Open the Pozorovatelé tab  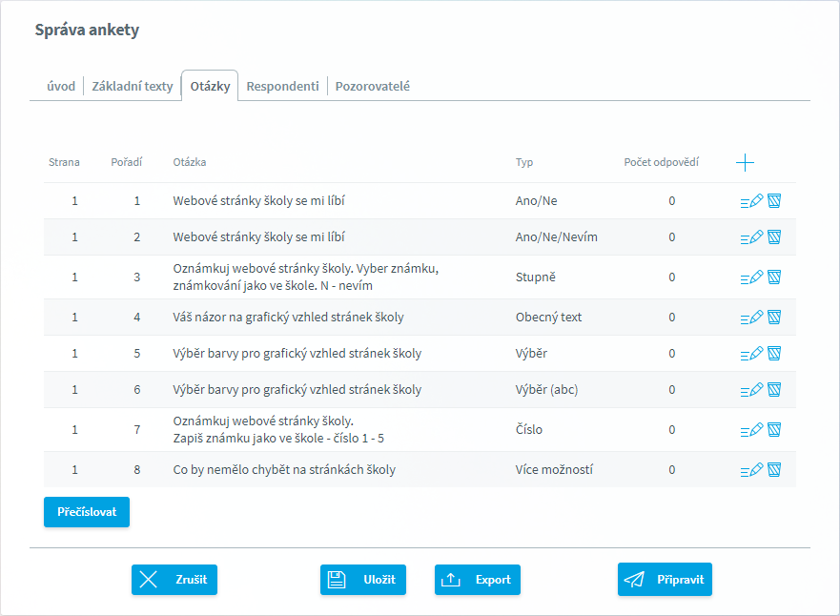(x=372, y=86)
